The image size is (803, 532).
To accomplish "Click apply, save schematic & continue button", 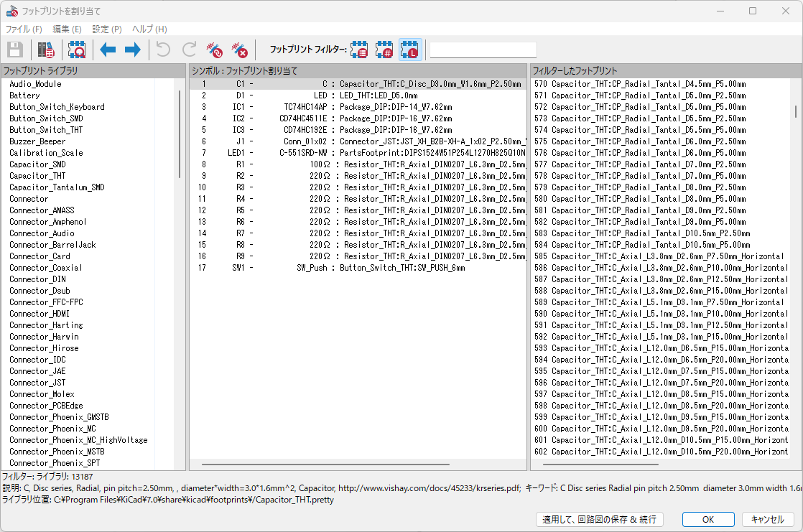I will (599, 519).
